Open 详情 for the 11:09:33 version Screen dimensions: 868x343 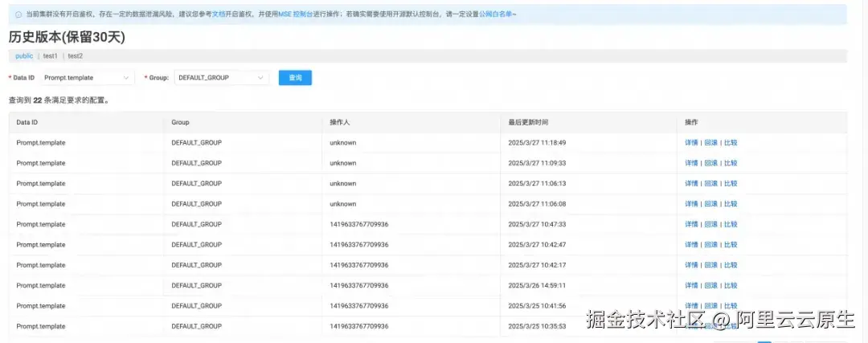(691, 163)
